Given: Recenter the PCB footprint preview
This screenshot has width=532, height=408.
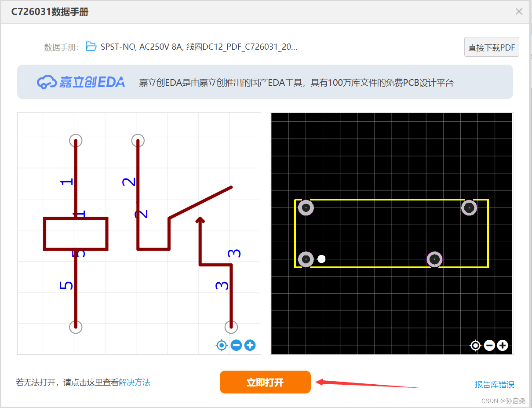Looking at the screenshot, I should click(x=475, y=346).
